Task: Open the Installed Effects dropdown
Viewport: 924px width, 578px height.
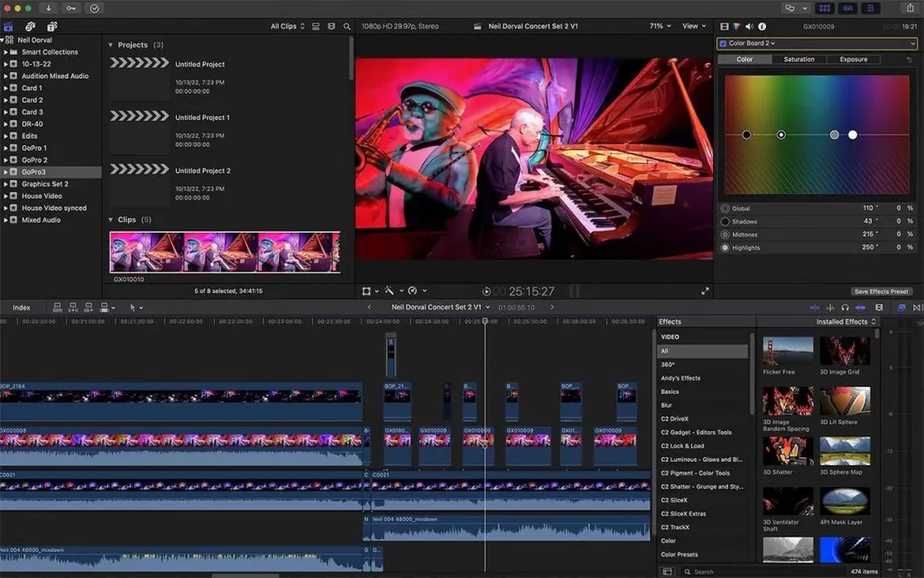Action: tap(845, 322)
